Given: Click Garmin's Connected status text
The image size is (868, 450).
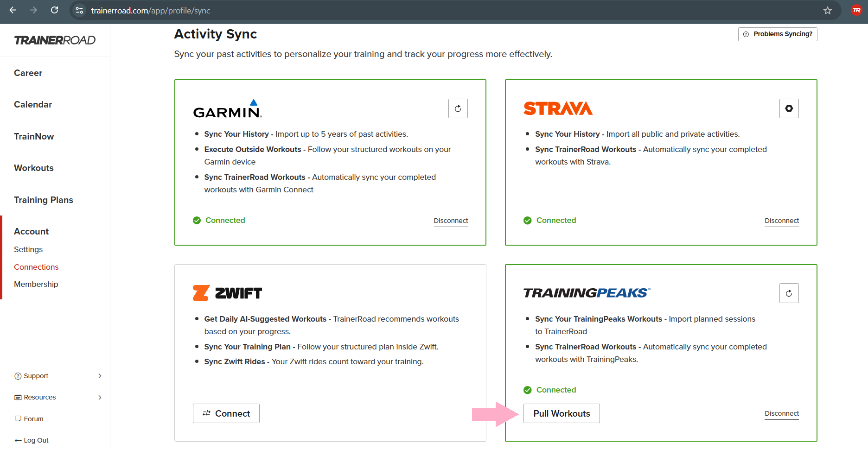Looking at the screenshot, I should (225, 221).
